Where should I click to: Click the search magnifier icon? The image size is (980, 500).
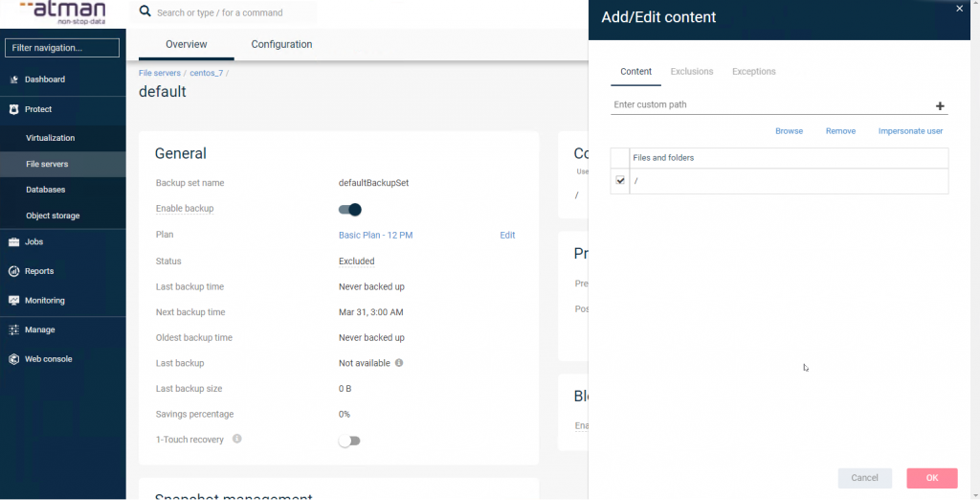pyautogui.click(x=145, y=12)
